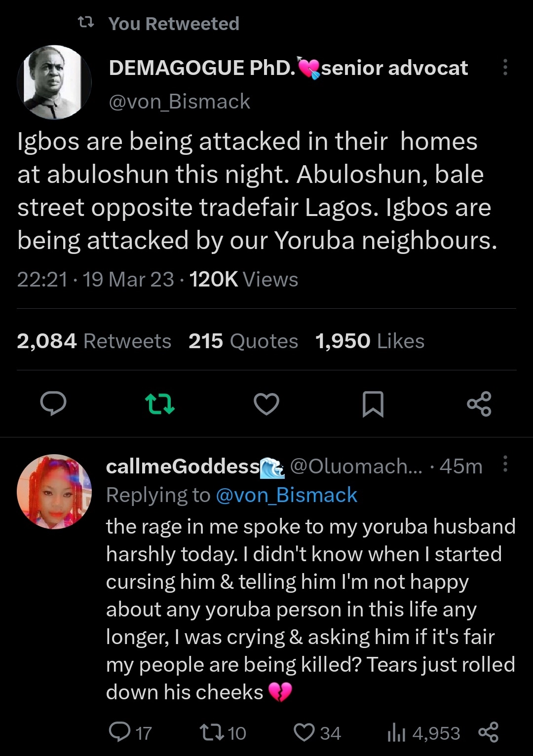The image size is (533, 756).
Task: Open @von_Bismack handle under display name
Action: coord(180,102)
